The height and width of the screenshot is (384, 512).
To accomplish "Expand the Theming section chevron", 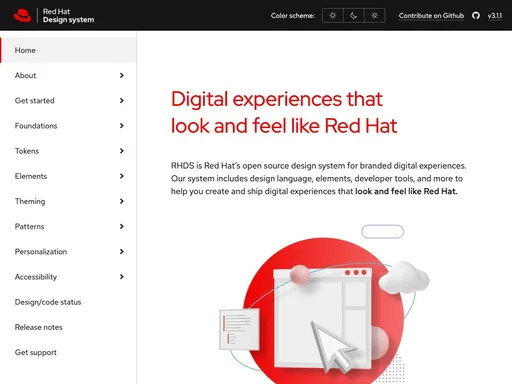I will [x=122, y=201].
